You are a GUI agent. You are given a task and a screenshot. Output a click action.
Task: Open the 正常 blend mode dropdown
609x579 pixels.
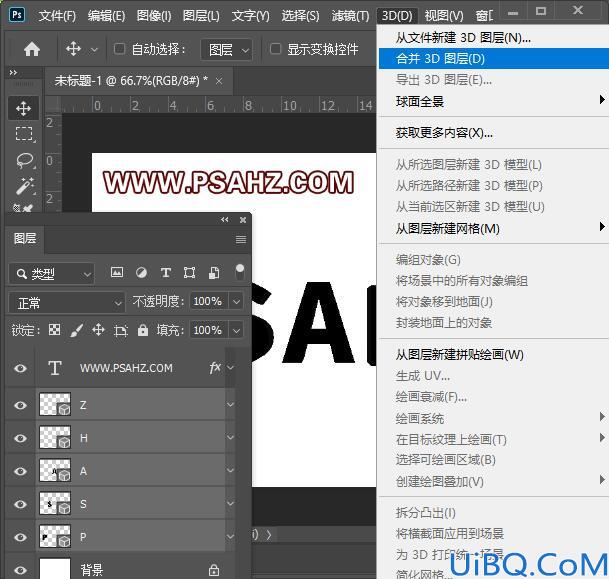(x=66, y=303)
